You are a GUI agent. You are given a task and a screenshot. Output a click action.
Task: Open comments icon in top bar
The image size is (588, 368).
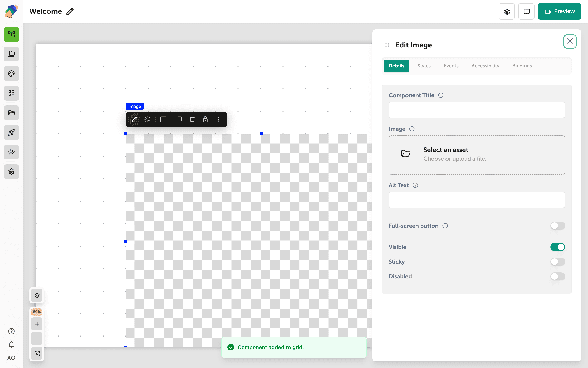[526, 11]
